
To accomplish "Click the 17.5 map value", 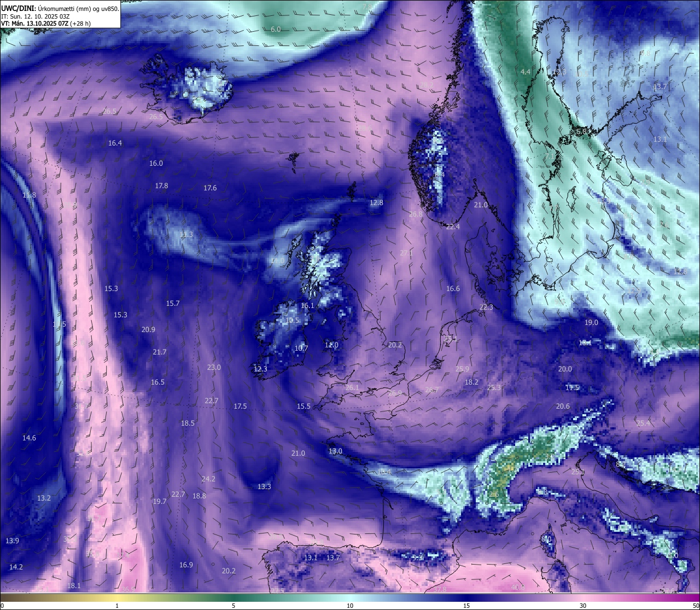I will (240, 406).
